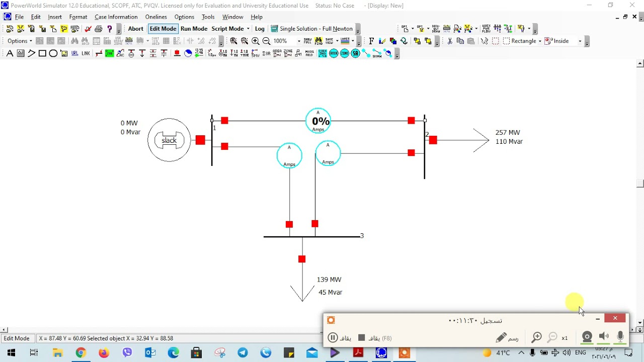Viewport: 644px width, 362px height.
Task: Select bus 3 horizontal bar
Action: coord(311,236)
